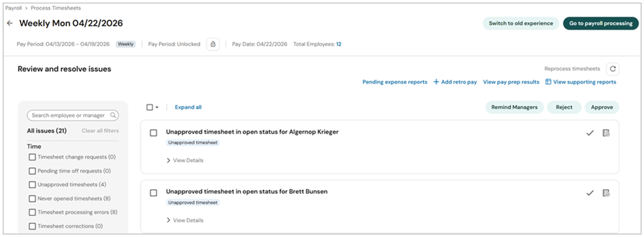Open the View supporting reports link

[581, 82]
